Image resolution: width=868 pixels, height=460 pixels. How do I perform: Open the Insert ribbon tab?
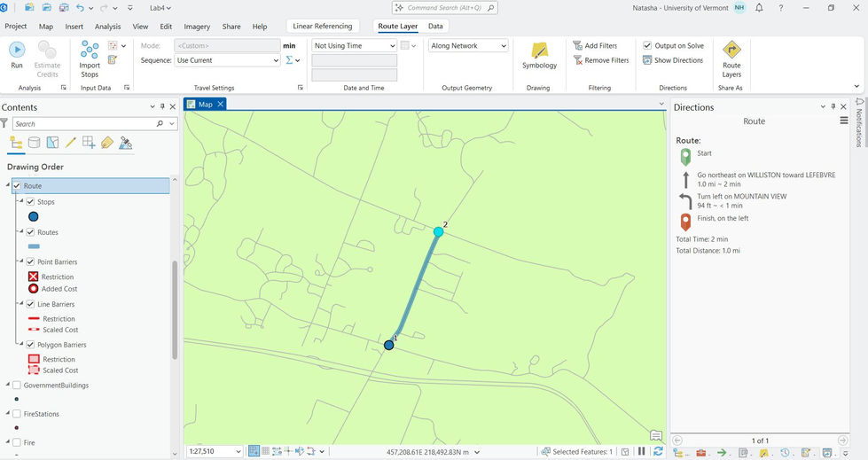(74, 26)
